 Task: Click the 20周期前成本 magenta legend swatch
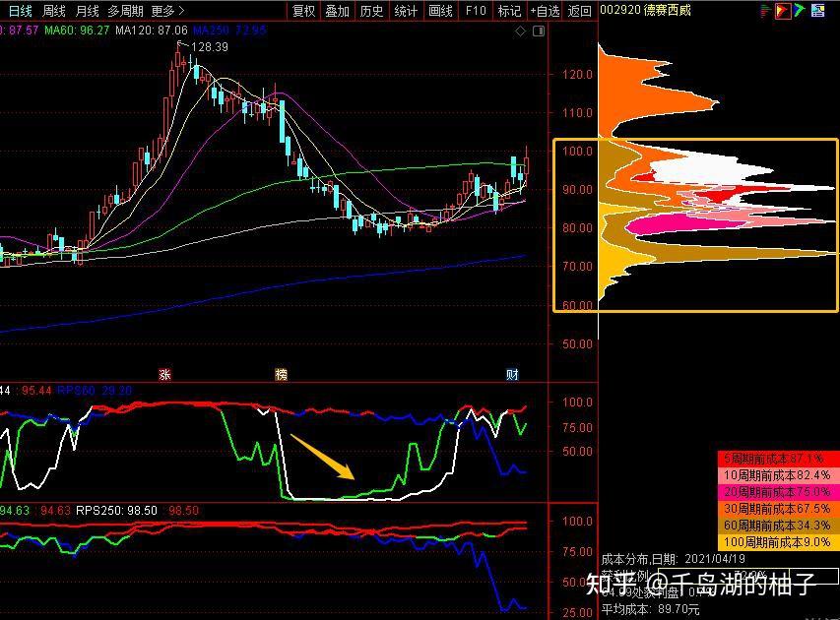click(778, 491)
